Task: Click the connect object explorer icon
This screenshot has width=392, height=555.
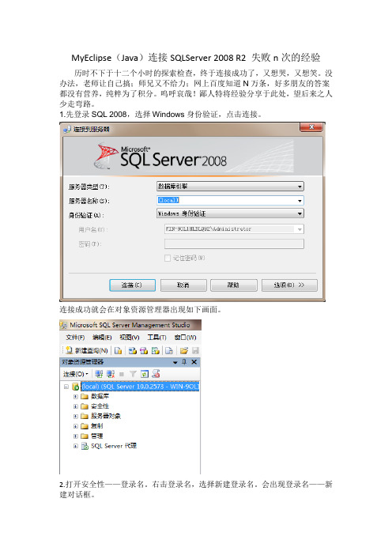Action: click(99, 374)
